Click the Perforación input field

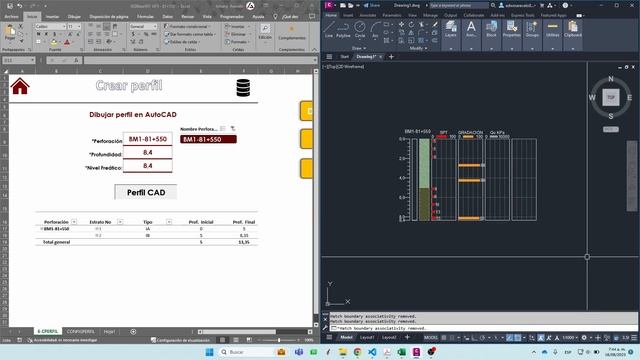(x=147, y=139)
